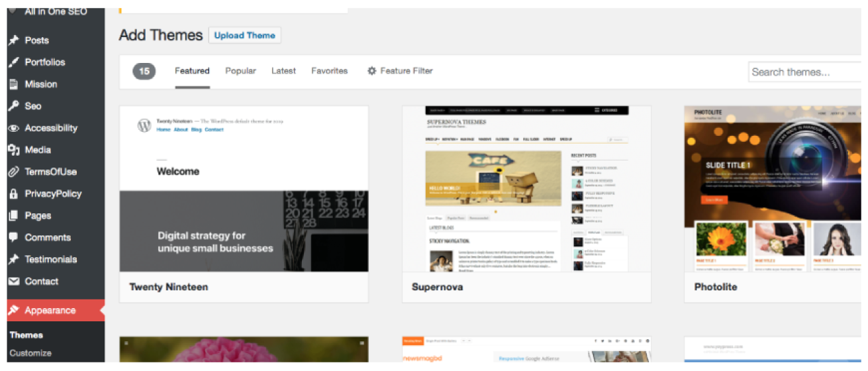
Task: Click the brush icon beside Portfolios
Action: [13, 62]
